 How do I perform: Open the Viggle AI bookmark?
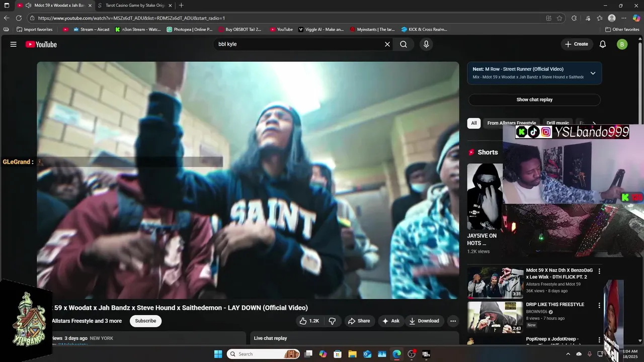pyautogui.click(x=321, y=29)
